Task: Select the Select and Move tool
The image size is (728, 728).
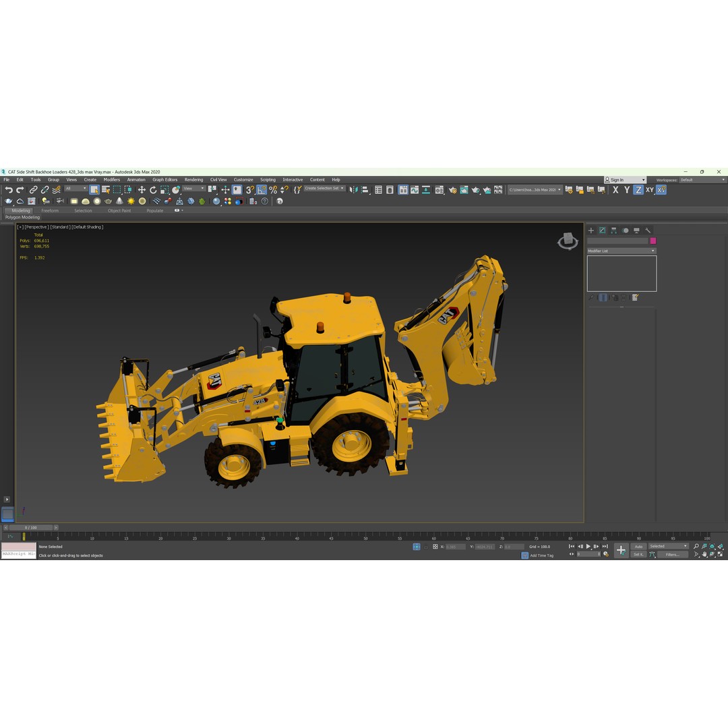Action: pos(142,190)
